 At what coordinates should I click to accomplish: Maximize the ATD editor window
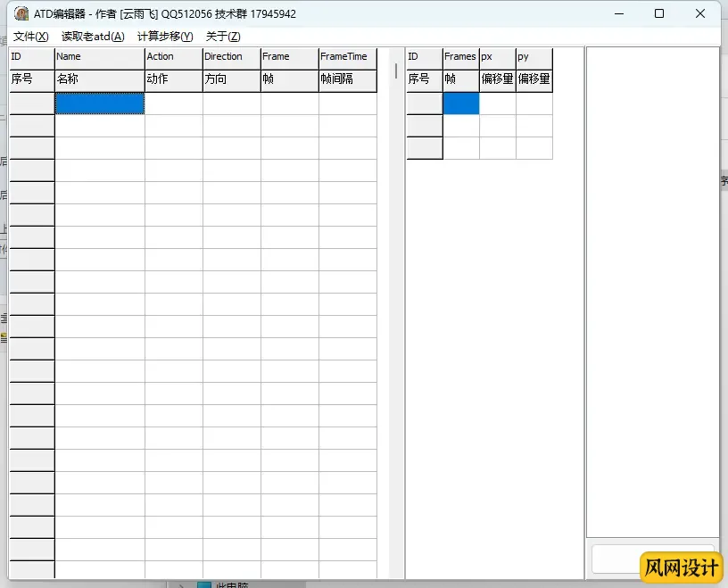(659, 13)
